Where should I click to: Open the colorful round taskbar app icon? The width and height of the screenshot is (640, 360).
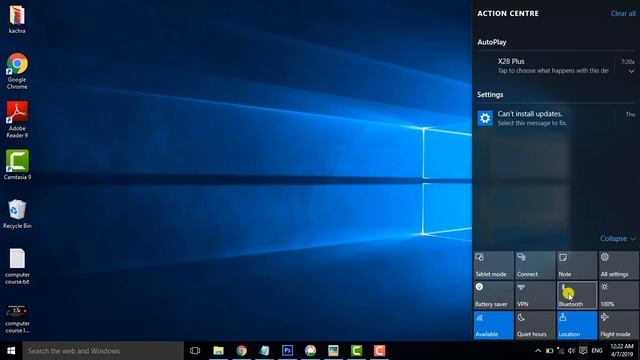310,351
